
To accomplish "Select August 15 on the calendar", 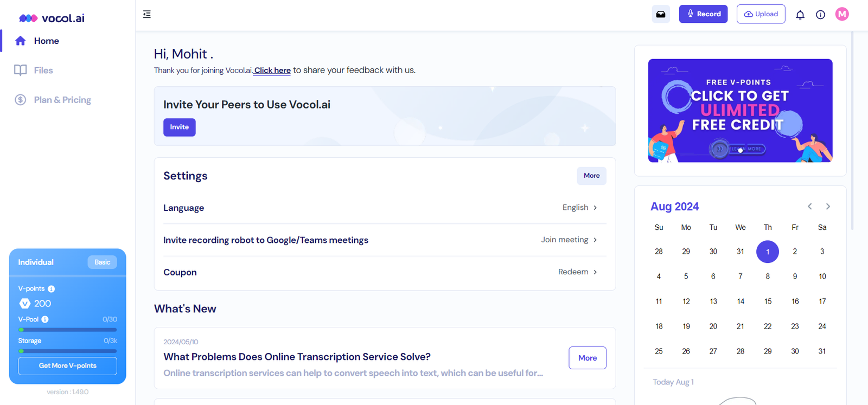I will 768,301.
